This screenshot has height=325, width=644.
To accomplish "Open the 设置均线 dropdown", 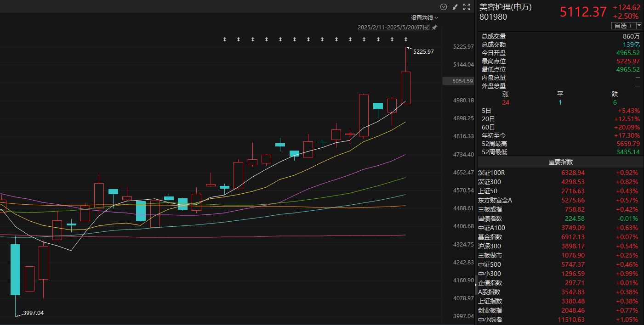I will (x=424, y=18).
